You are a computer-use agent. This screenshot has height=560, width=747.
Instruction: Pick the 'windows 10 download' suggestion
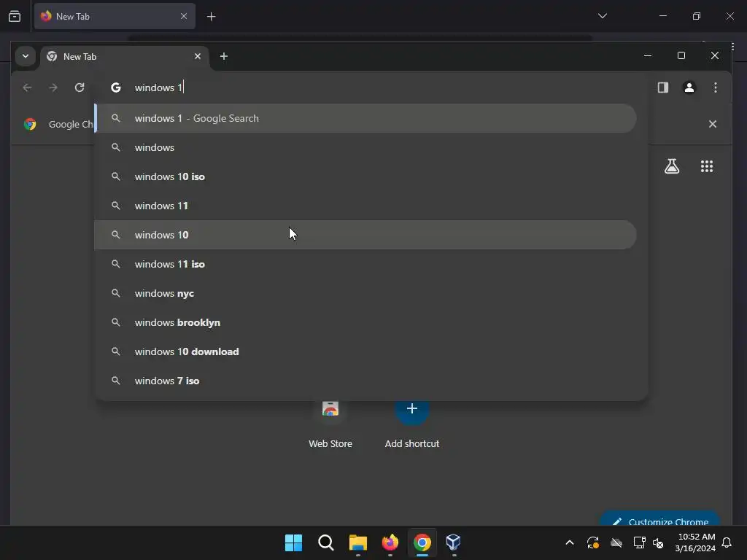pyautogui.click(x=365, y=351)
